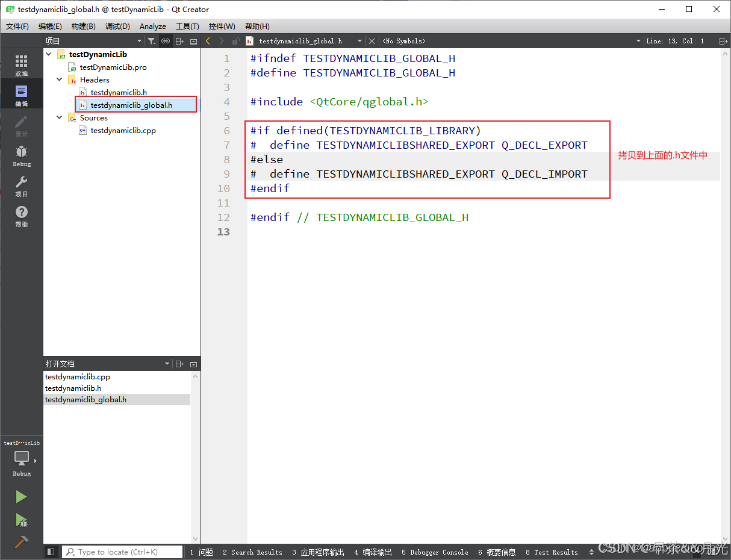731x560 pixels.
Task: Switch to Edit mode icon
Action: pos(21,95)
